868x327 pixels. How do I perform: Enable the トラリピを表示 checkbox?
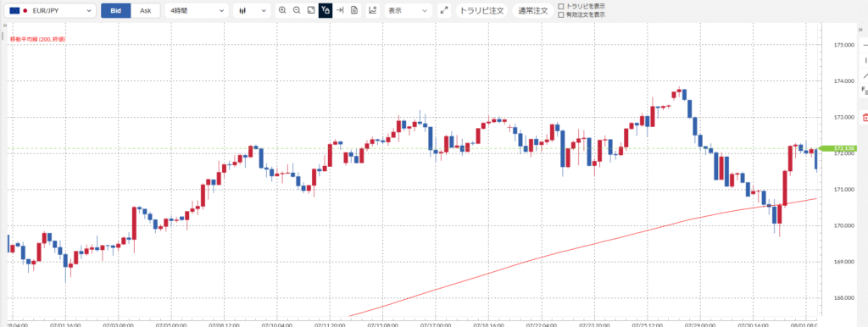[x=561, y=6]
